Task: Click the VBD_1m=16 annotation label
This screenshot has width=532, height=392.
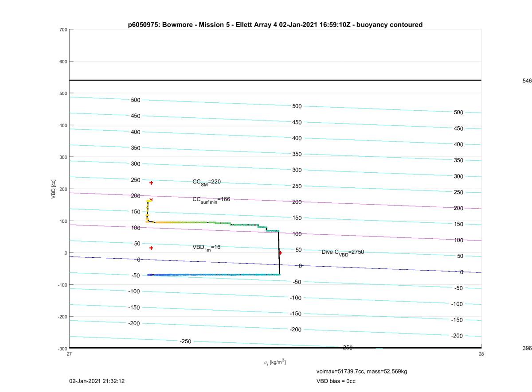Action: tap(206, 248)
